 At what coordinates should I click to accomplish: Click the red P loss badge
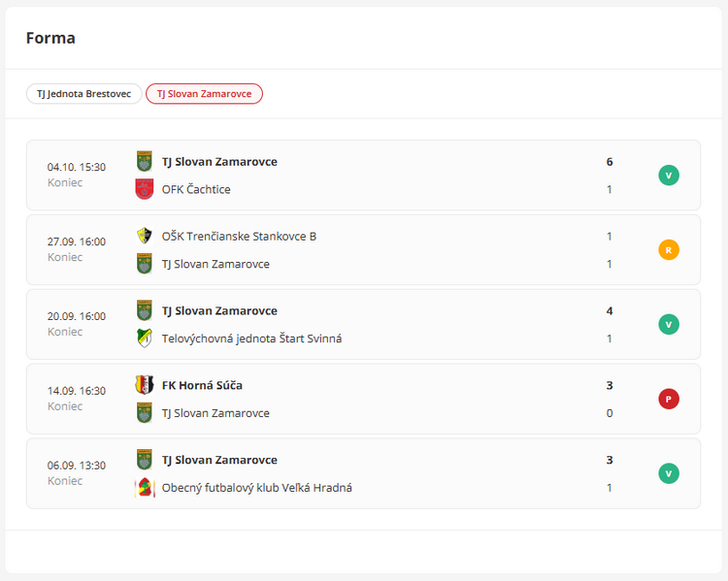pos(669,399)
